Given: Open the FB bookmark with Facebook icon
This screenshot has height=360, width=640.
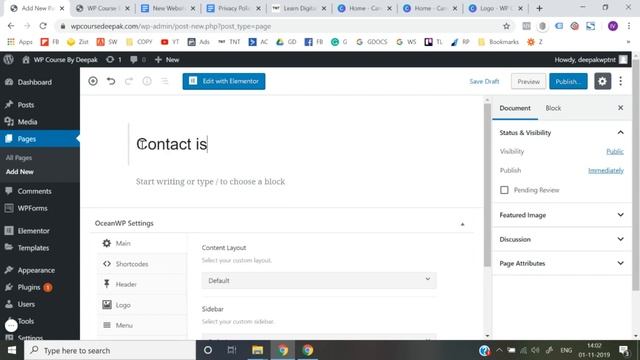Looking at the screenshot, I should [x=314, y=42].
